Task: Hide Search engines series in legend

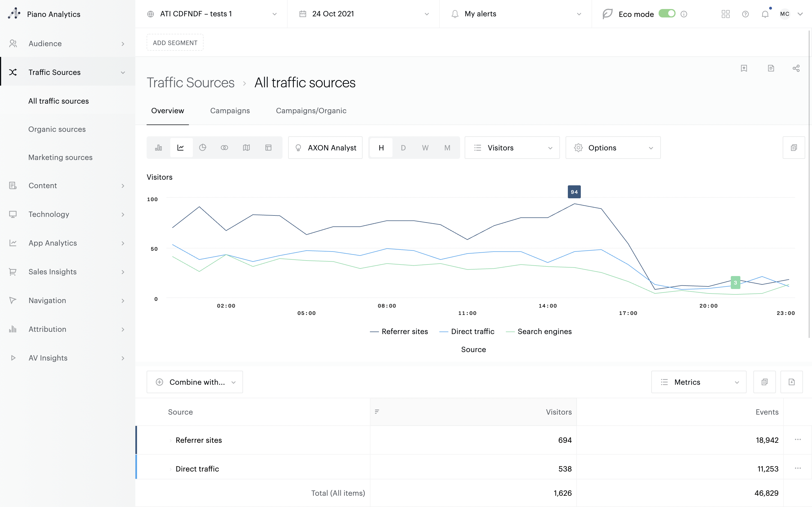Action: (x=544, y=332)
